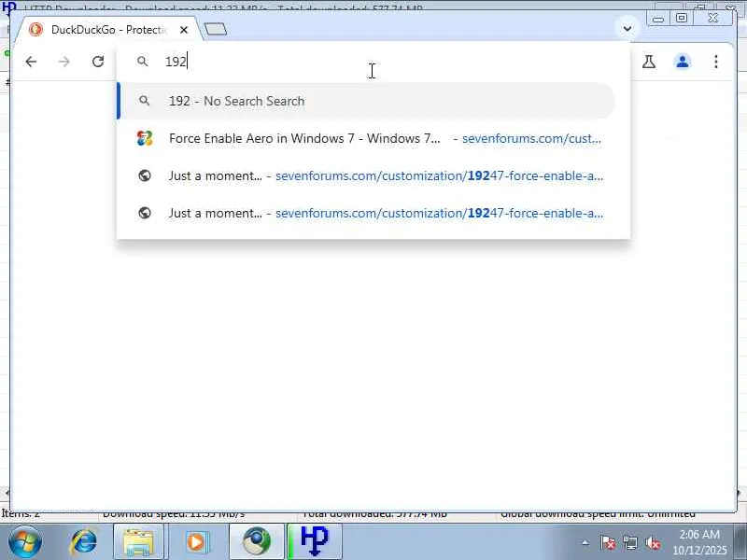Open Windows Explorer folder on taskbar

click(x=138, y=542)
